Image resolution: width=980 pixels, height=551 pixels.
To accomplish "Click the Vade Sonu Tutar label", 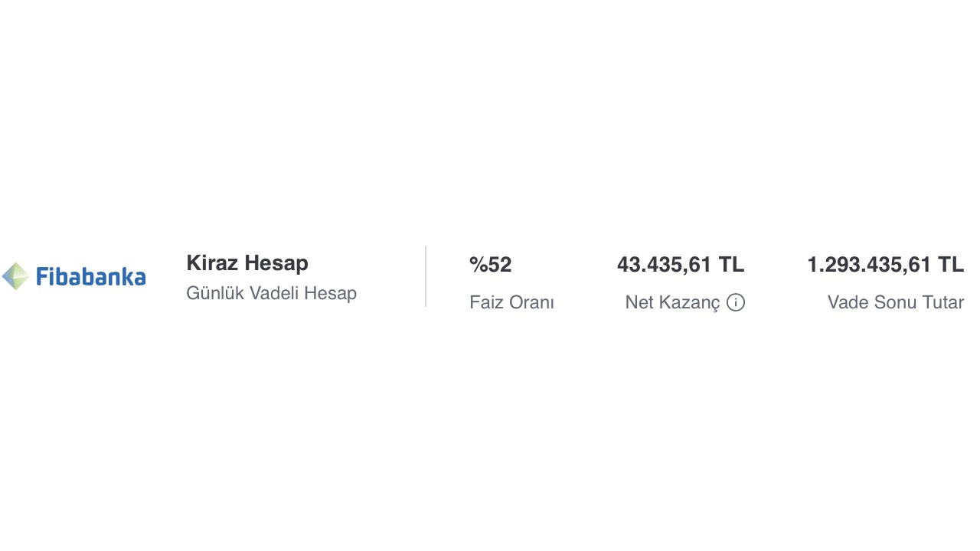I will [896, 302].
